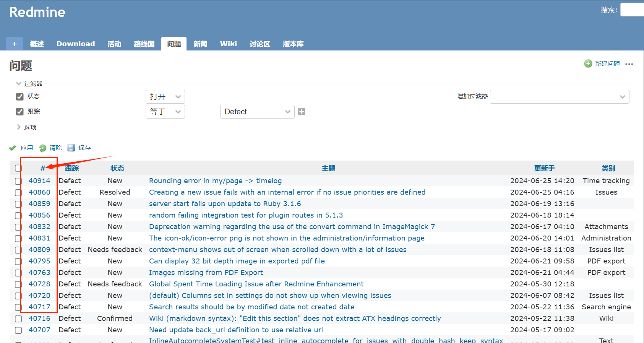
Task: Sort by the 更新于 column header
Action: 544,168
